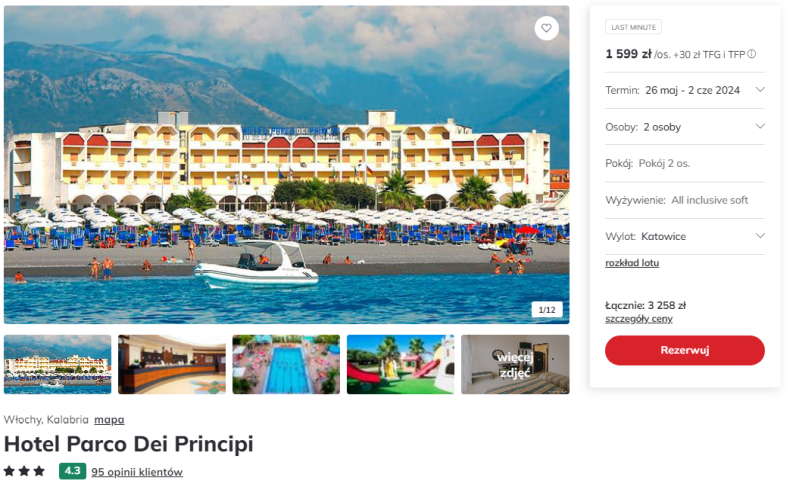
Task: Click the LAST MINUTE label
Action: (x=633, y=27)
